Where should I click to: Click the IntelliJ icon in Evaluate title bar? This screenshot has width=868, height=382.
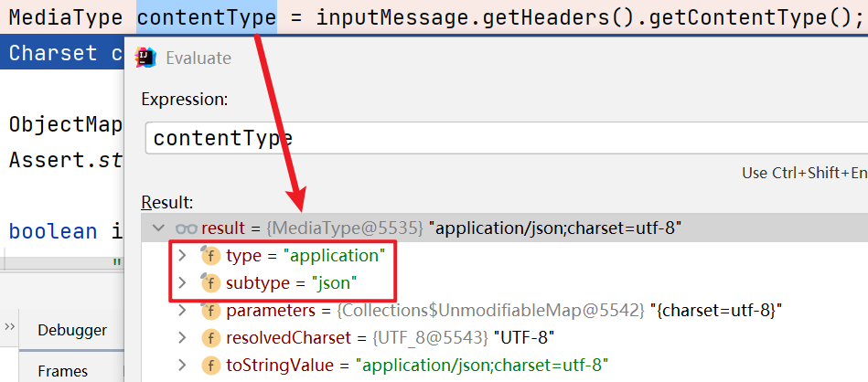click(x=145, y=58)
